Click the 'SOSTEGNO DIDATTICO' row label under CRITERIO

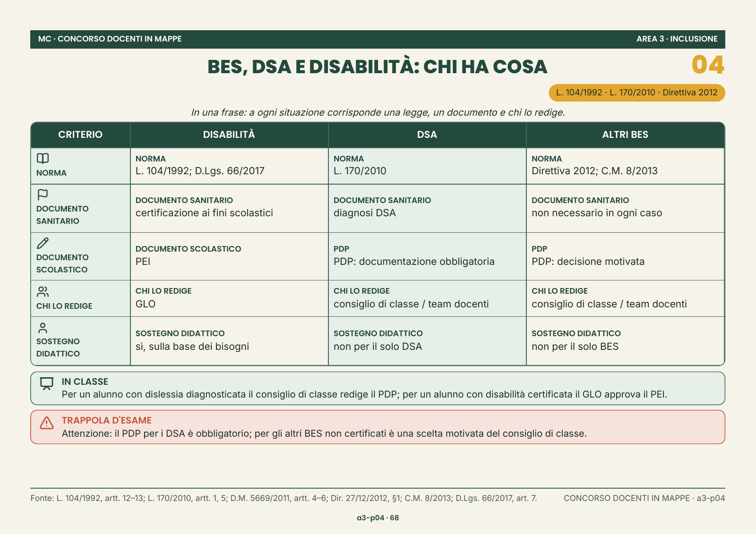click(x=58, y=348)
